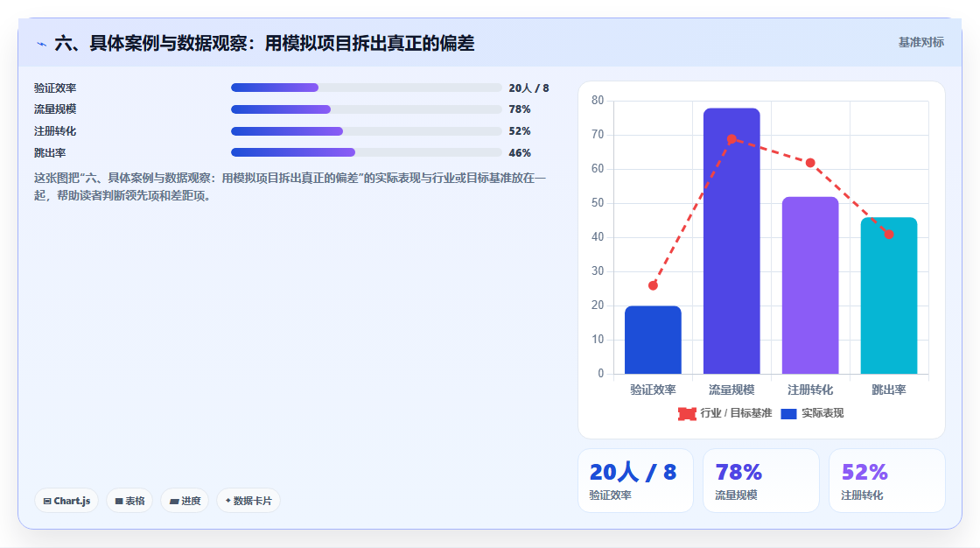980x548 pixels.
Task: Click the 52% value beside progress bar
Action: coord(520,131)
